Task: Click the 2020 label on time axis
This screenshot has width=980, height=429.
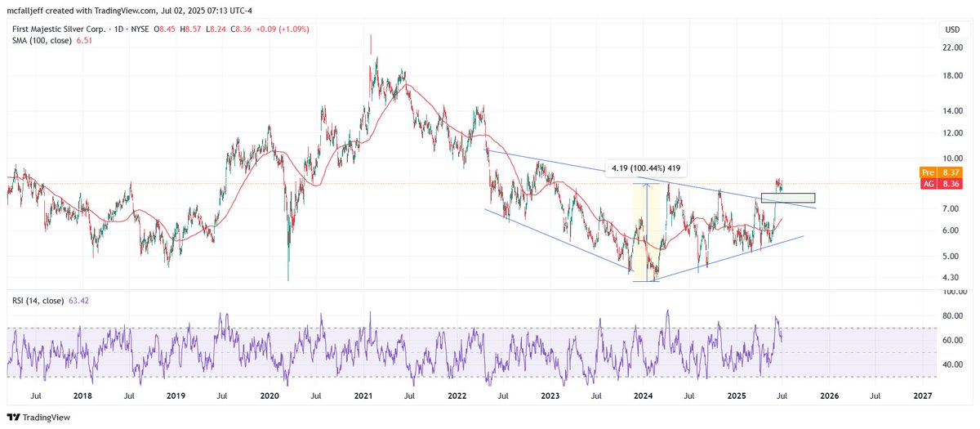Action: coord(270,395)
